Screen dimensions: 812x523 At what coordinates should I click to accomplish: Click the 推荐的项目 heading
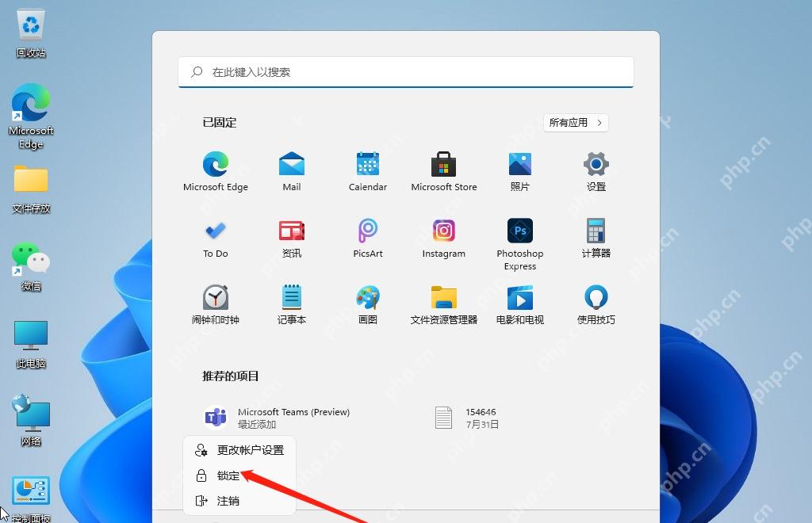(x=231, y=376)
